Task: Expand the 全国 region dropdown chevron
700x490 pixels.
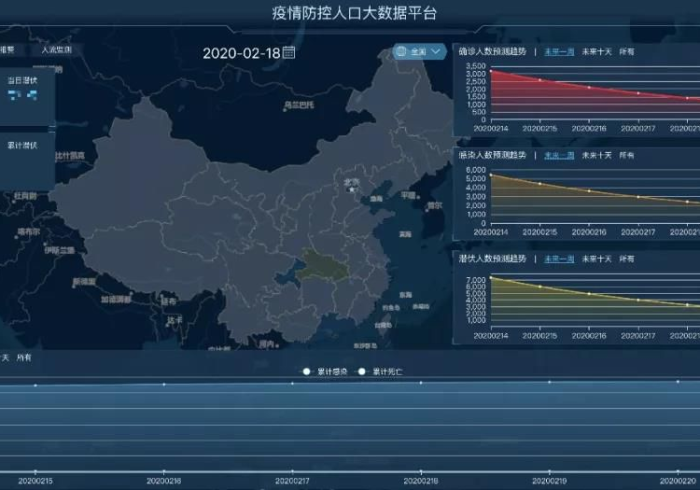Action: (x=436, y=52)
